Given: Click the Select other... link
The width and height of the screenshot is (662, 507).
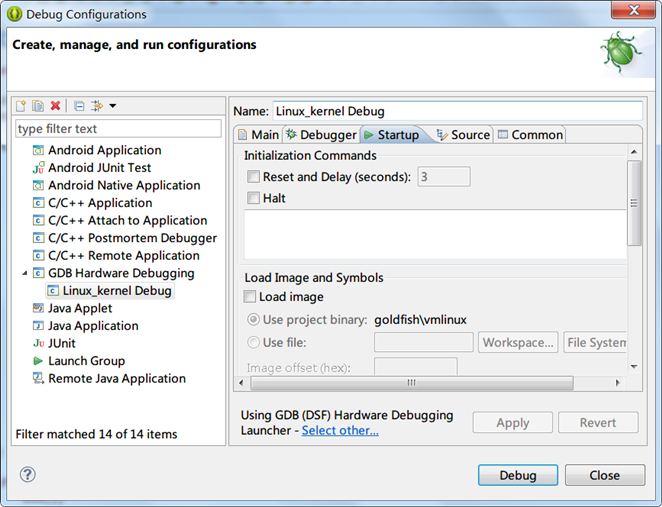Looking at the screenshot, I should tap(340, 431).
